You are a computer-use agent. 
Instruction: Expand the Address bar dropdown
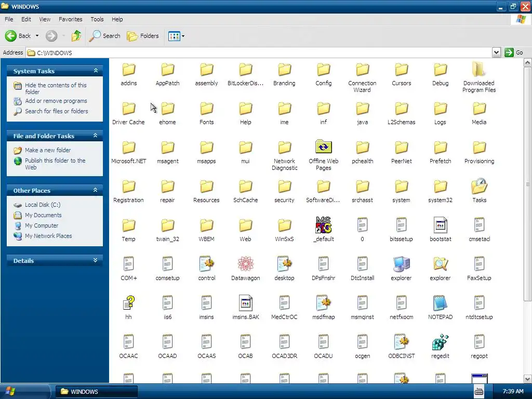tap(496, 52)
